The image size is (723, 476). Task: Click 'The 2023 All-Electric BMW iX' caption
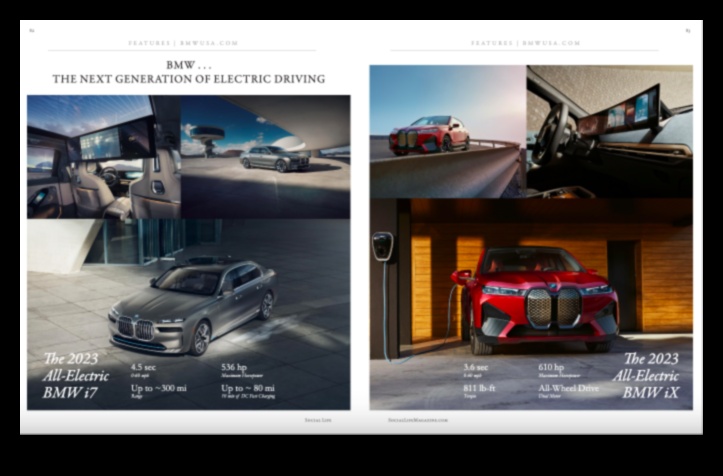pyautogui.click(x=650, y=375)
